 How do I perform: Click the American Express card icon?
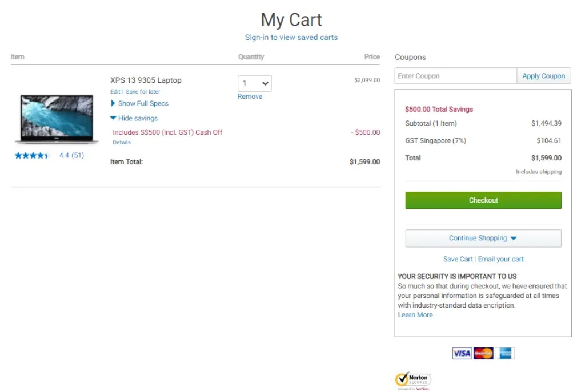(504, 354)
